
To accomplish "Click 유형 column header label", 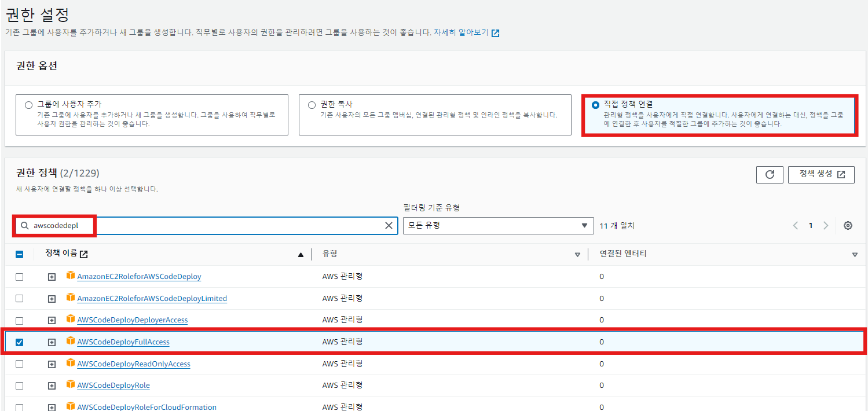I will 330,254.
